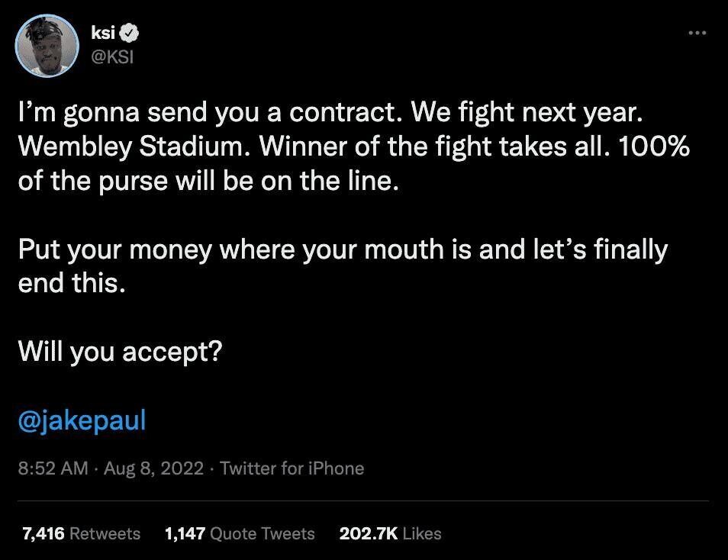
Task: Open the KSI profile picture avatar
Action: (47, 46)
